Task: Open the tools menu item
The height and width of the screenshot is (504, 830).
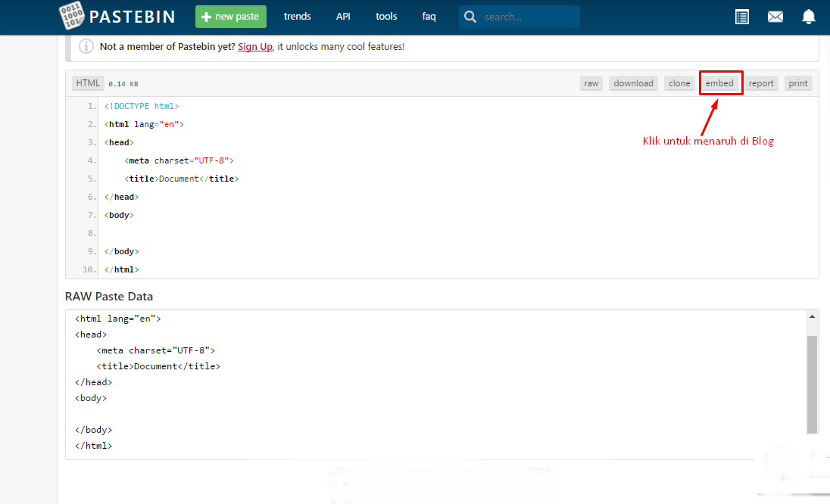Action: (386, 16)
